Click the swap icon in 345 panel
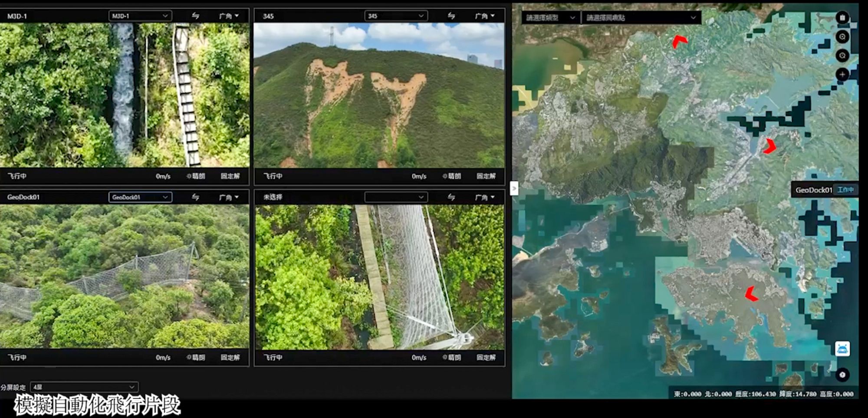 pos(451,16)
